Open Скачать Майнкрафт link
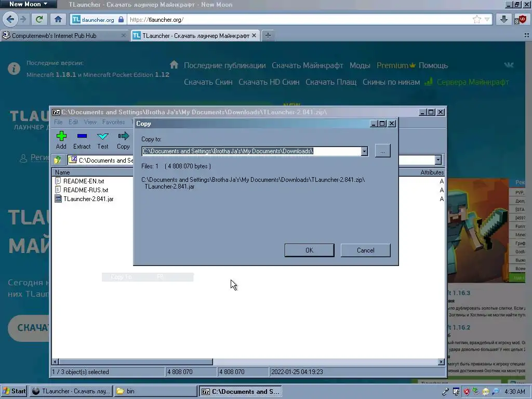 [x=308, y=65]
